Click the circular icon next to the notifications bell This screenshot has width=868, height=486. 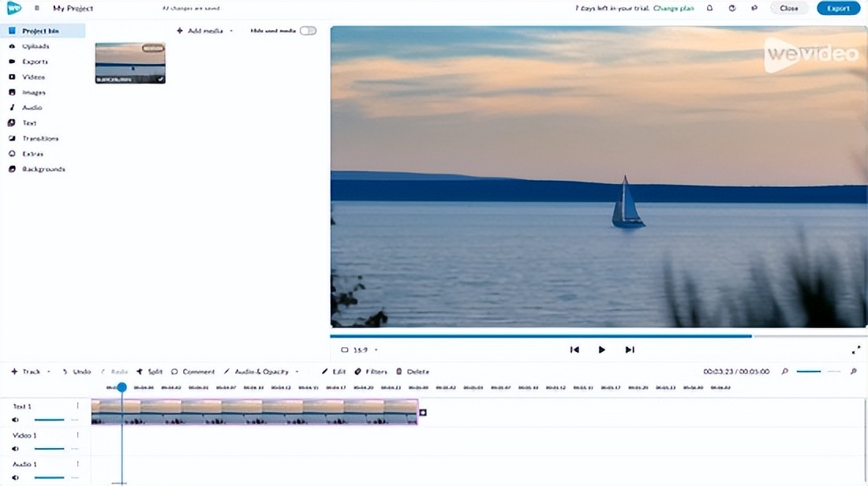point(732,9)
